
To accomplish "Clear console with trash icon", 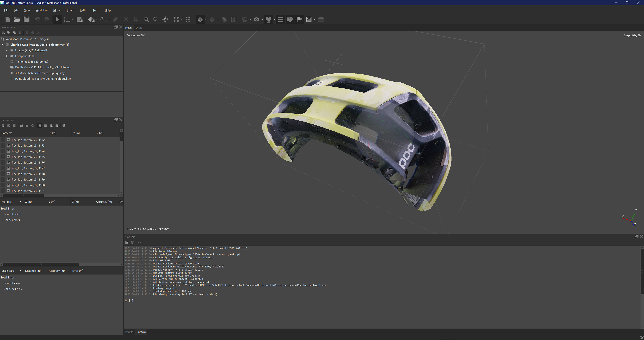I will click(x=132, y=242).
